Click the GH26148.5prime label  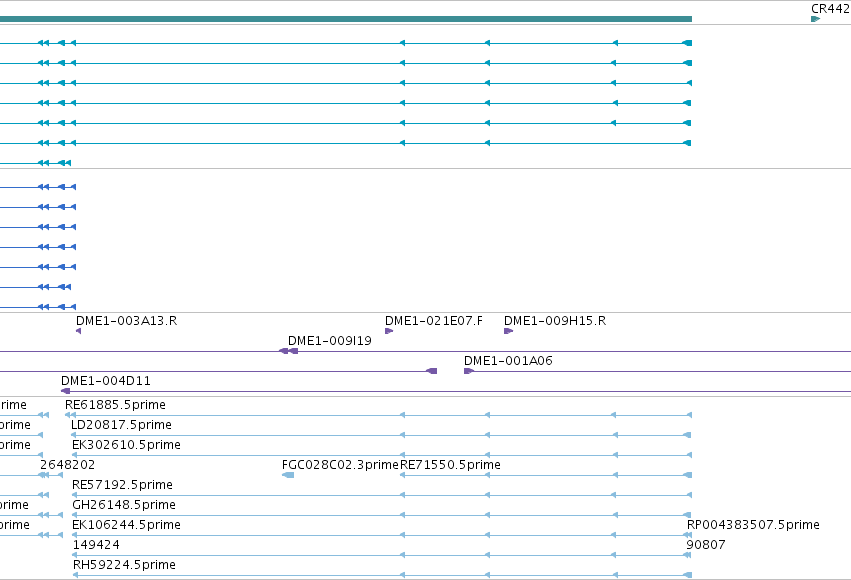click(x=124, y=505)
